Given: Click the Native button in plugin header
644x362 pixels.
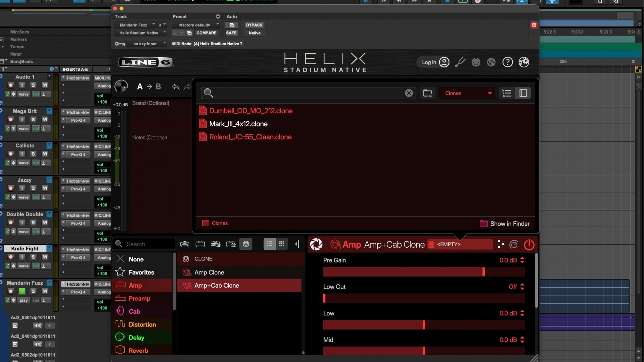Looking at the screenshot, I should click(254, 33).
